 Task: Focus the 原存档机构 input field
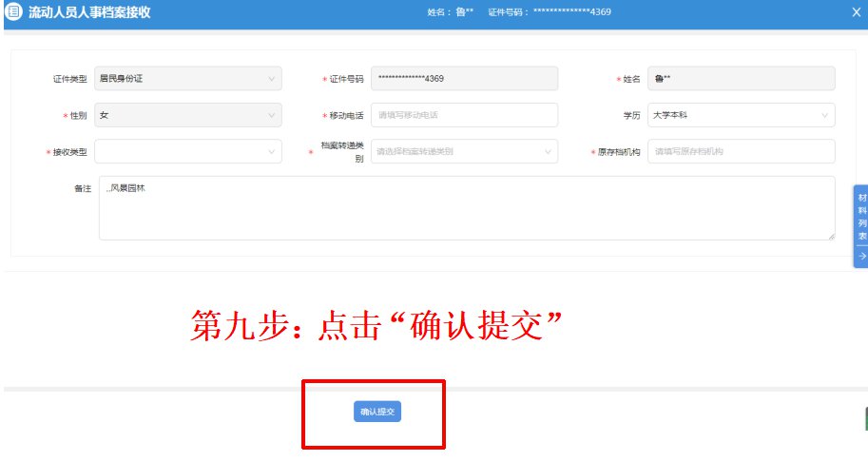[x=742, y=152]
